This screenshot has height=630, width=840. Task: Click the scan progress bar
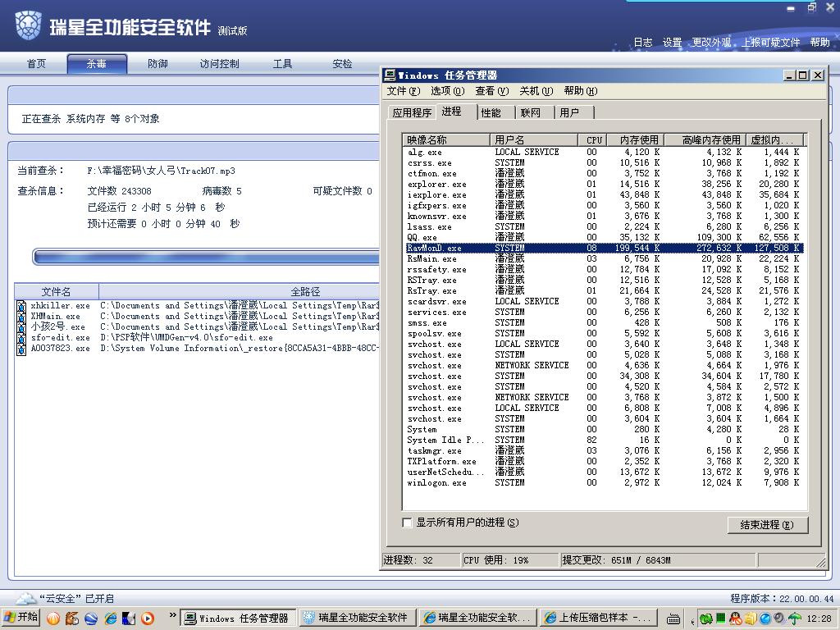(206, 257)
